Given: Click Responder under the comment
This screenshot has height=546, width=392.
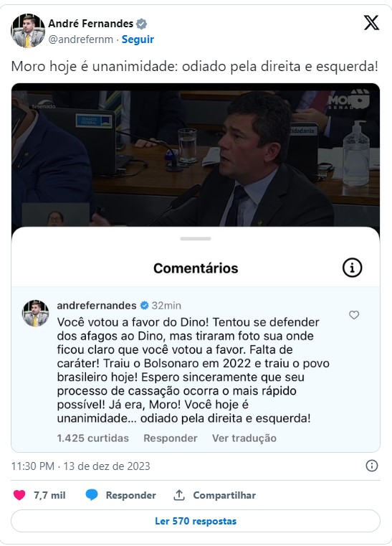Looking at the screenshot, I should [171, 438].
